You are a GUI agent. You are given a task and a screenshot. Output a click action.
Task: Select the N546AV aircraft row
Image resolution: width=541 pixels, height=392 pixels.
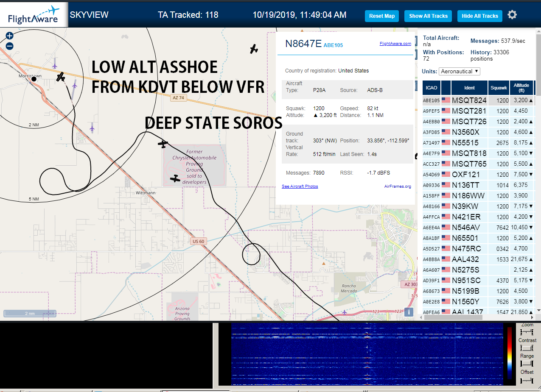[478, 228]
